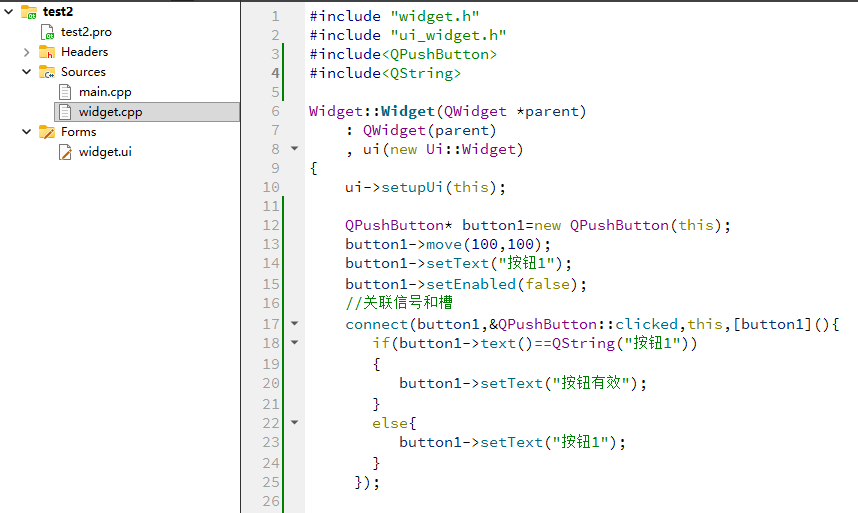
Task: Click setEnabled(false) on line 15
Action: tap(502, 284)
